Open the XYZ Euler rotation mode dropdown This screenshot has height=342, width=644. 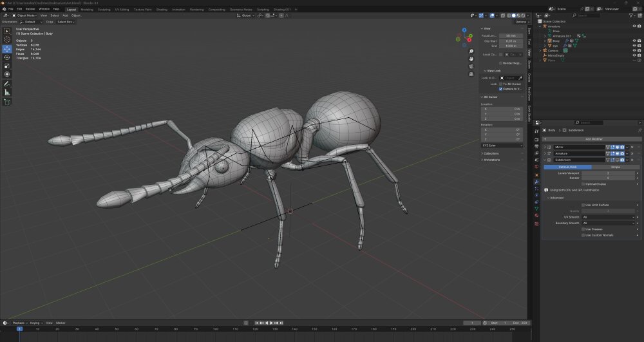tap(502, 146)
